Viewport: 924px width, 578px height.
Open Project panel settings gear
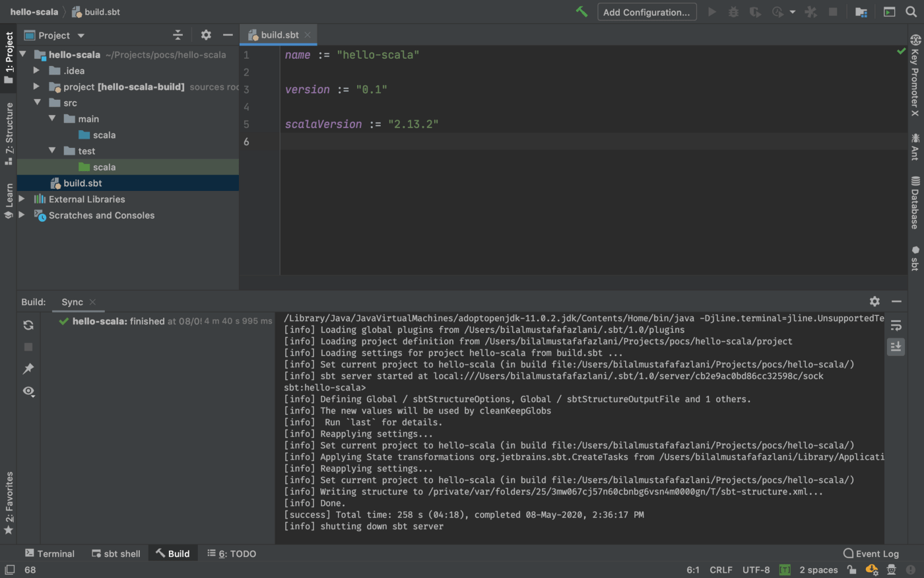pyautogui.click(x=206, y=35)
